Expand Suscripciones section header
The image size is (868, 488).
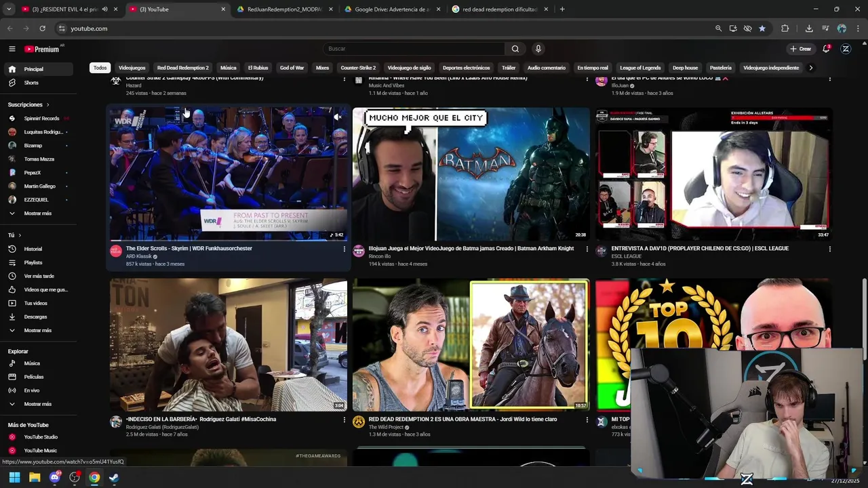[x=29, y=104]
